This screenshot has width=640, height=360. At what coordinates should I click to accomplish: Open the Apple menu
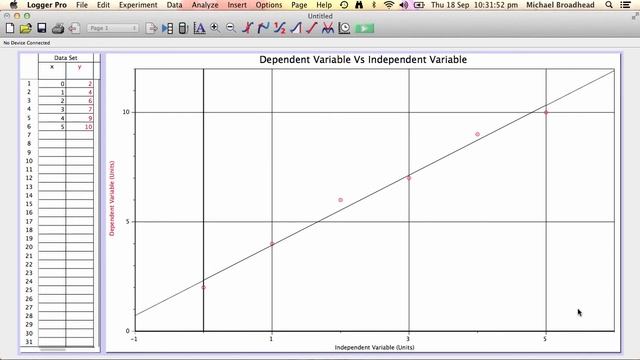14,5
